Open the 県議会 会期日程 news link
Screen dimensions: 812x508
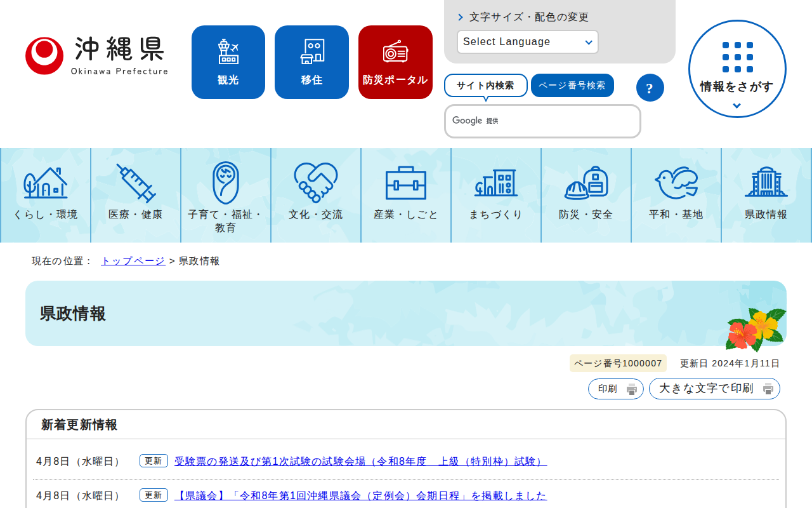tap(360, 496)
